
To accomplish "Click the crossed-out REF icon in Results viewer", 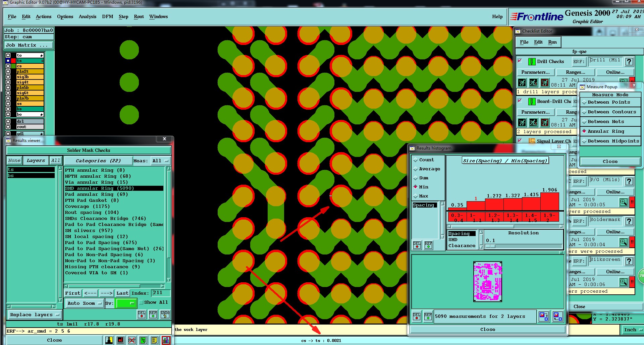I will [x=132, y=340].
